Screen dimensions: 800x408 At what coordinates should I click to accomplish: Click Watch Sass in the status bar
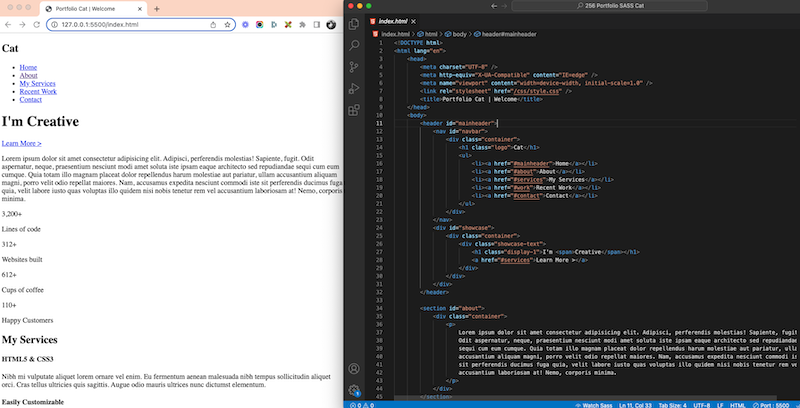coord(593,405)
